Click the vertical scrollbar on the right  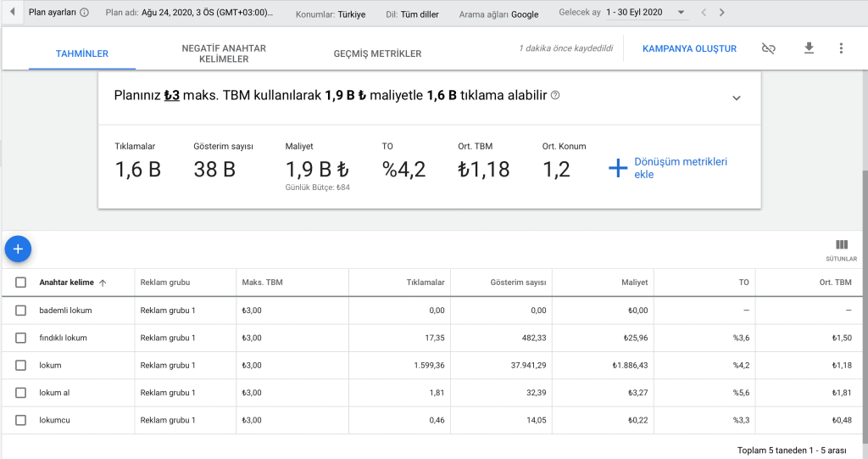pos(865,305)
